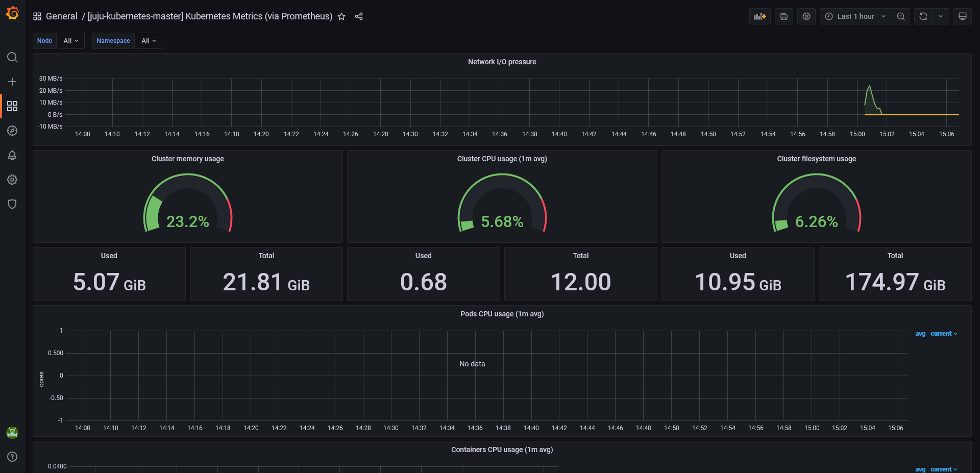The height and width of the screenshot is (473, 980).
Task: Open Server Admin shield icon
Action: click(12, 204)
